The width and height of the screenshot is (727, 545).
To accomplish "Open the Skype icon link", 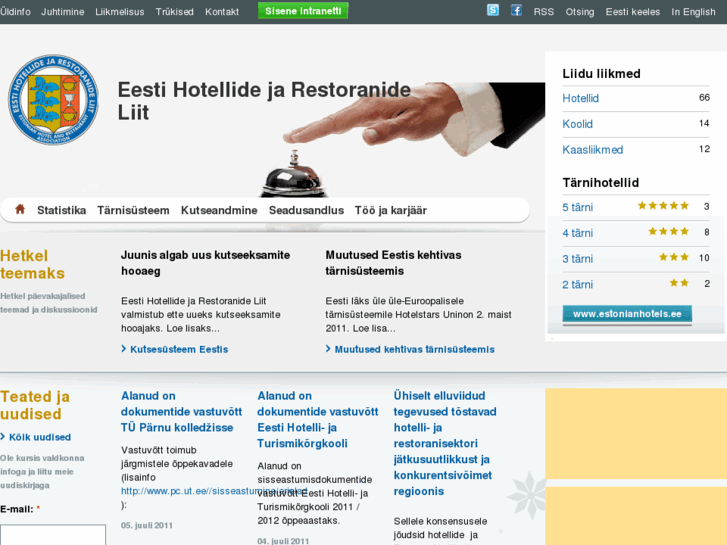I will [x=493, y=10].
